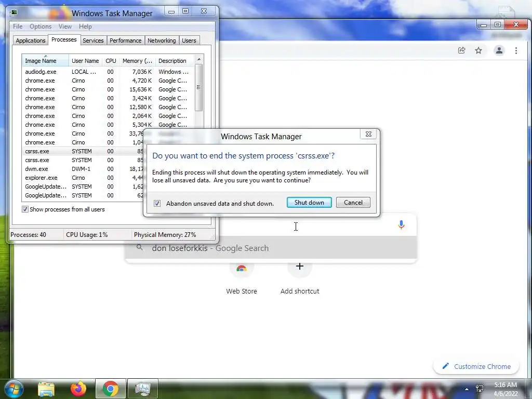This screenshot has height=399, width=532.
Task: Open the Services tab
Action: pos(94,41)
